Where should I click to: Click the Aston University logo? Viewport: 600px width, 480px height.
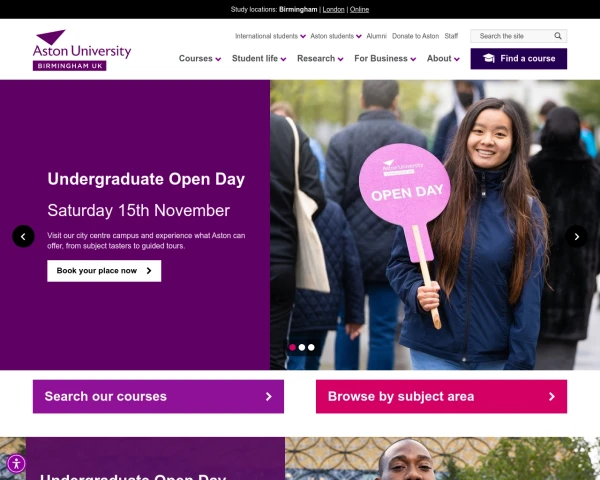pos(82,50)
